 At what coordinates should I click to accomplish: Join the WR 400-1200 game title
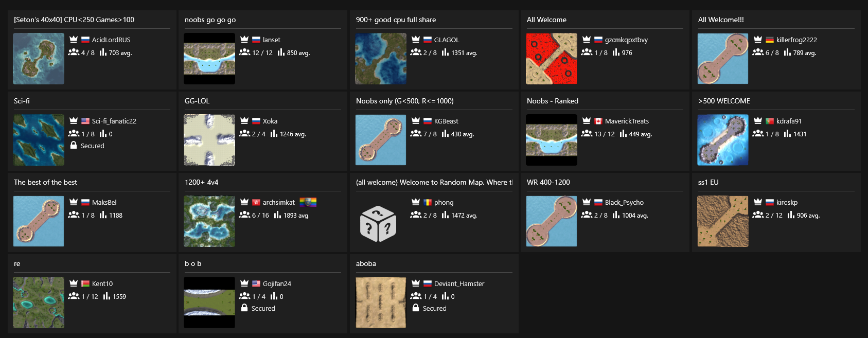point(548,182)
